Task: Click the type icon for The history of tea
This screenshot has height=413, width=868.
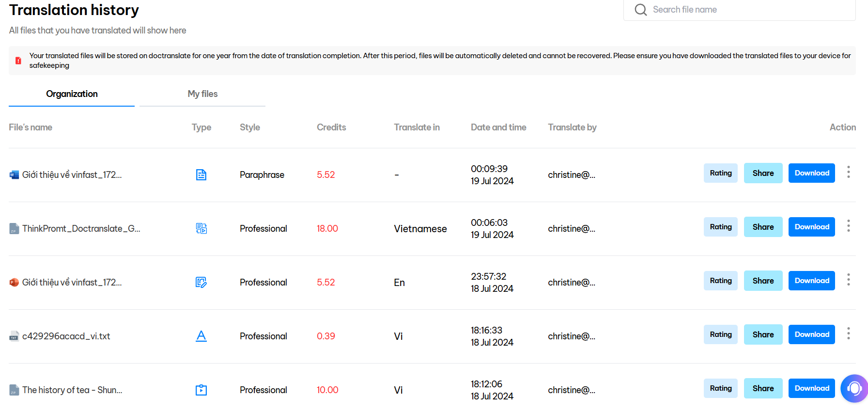Action: (x=201, y=390)
